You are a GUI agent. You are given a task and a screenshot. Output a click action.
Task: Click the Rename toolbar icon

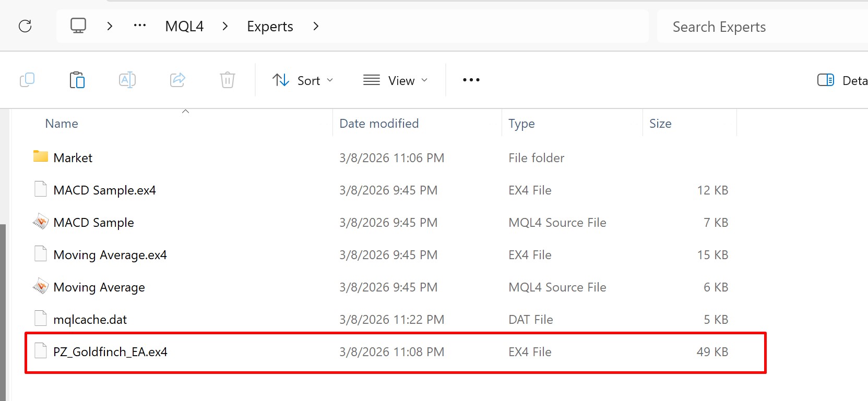click(127, 80)
